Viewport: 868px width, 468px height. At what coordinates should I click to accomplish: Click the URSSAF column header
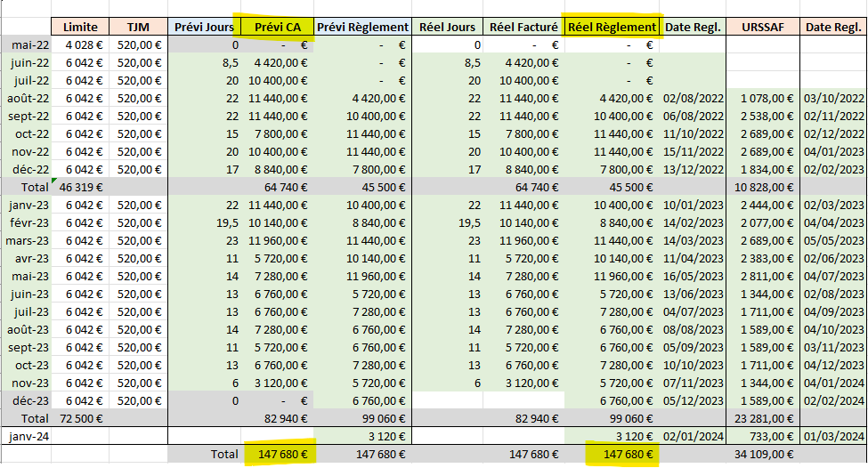tap(763, 27)
